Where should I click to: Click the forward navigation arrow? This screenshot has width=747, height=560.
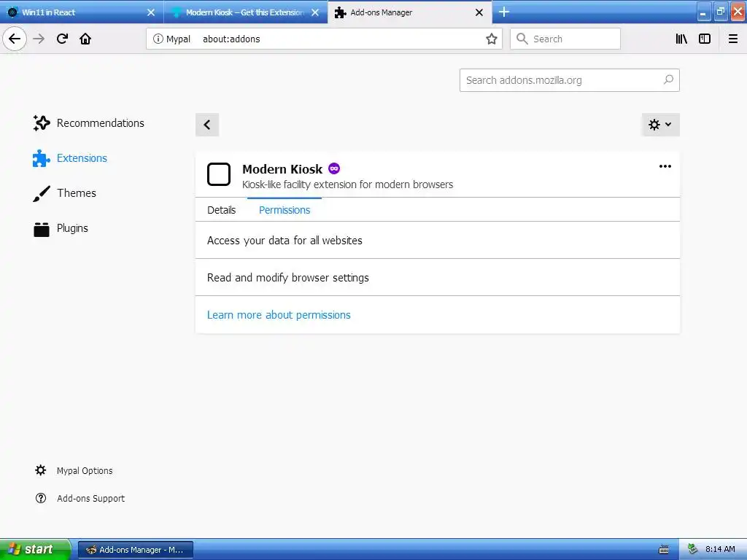pyautogui.click(x=39, y=39)
